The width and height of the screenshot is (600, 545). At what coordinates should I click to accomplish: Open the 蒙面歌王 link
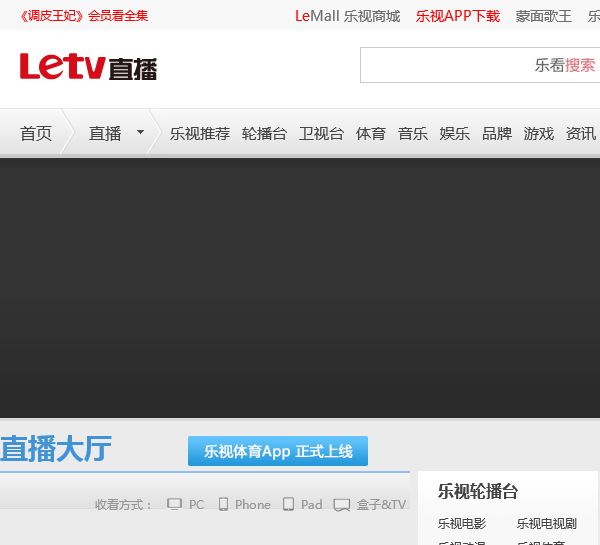tap(543, 16)
